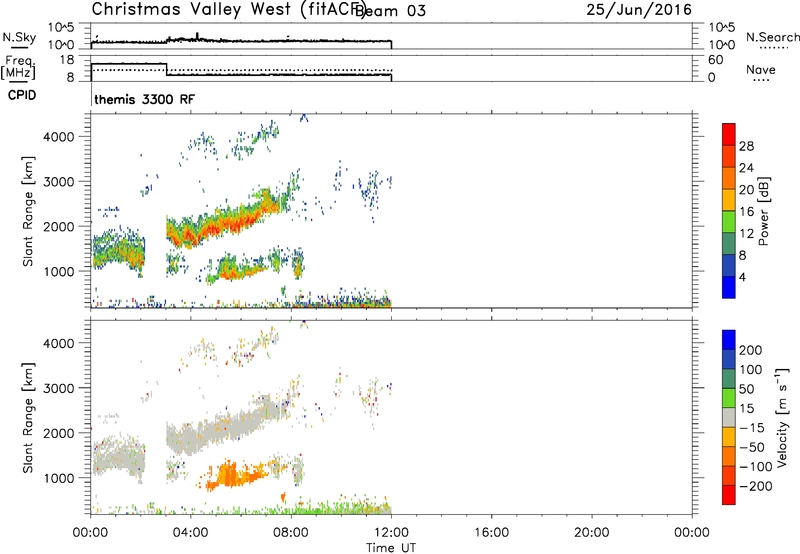
Task: Click the "24" tick on Power colorbar
Action: pos(746,168)
